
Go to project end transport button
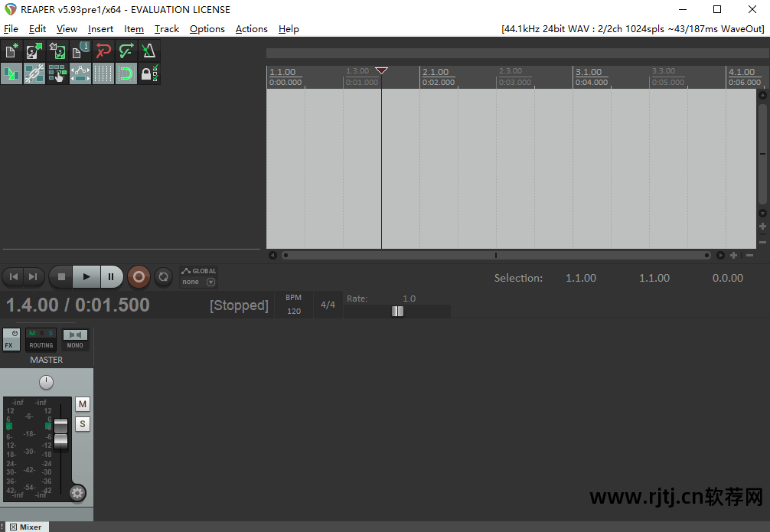[x=33, y=277]
